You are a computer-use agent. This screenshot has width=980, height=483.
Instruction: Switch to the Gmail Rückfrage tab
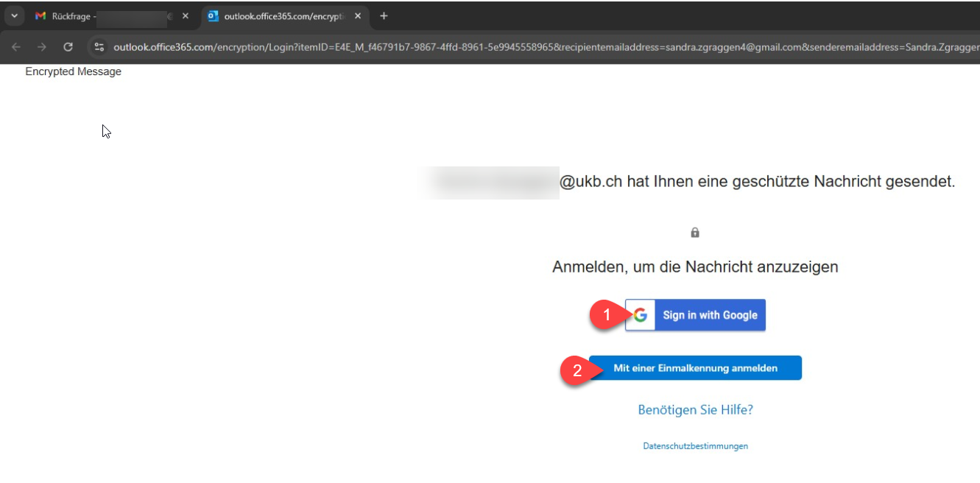pos(111,15)
